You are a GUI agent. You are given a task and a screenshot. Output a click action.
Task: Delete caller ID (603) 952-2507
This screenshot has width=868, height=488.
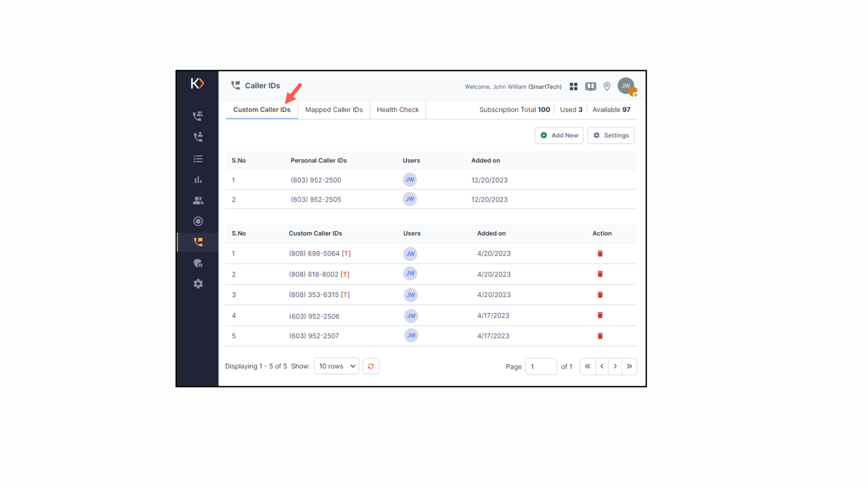600,336
